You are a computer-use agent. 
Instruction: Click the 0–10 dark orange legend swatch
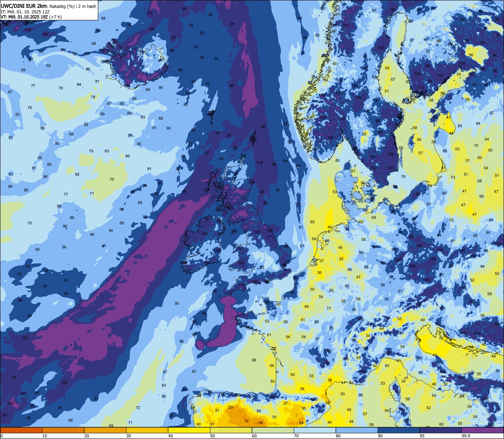21,430
